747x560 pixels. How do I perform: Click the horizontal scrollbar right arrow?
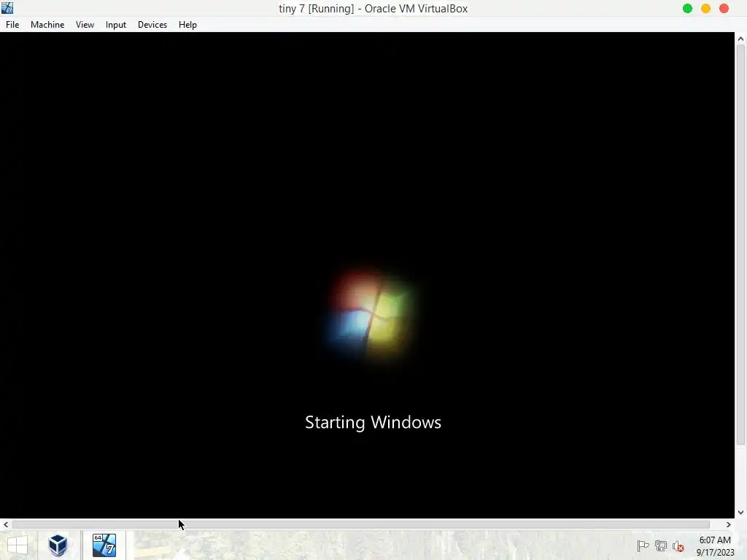pos(729,525)
